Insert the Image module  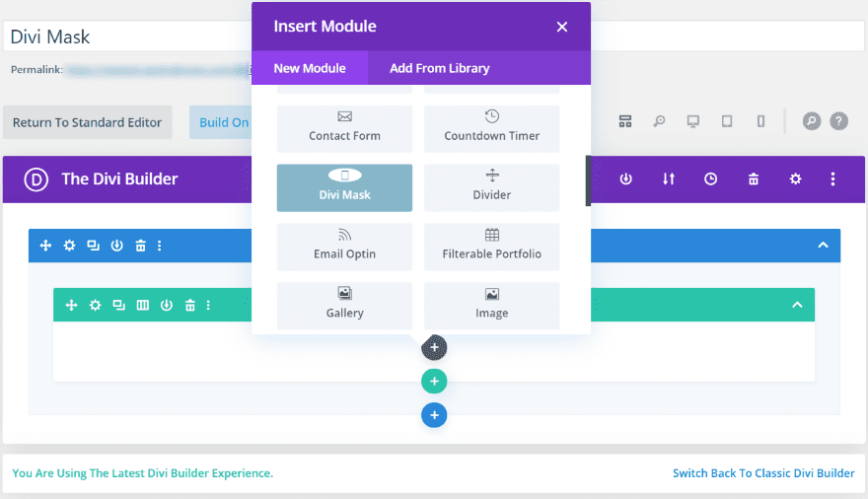tap(491, 306)
